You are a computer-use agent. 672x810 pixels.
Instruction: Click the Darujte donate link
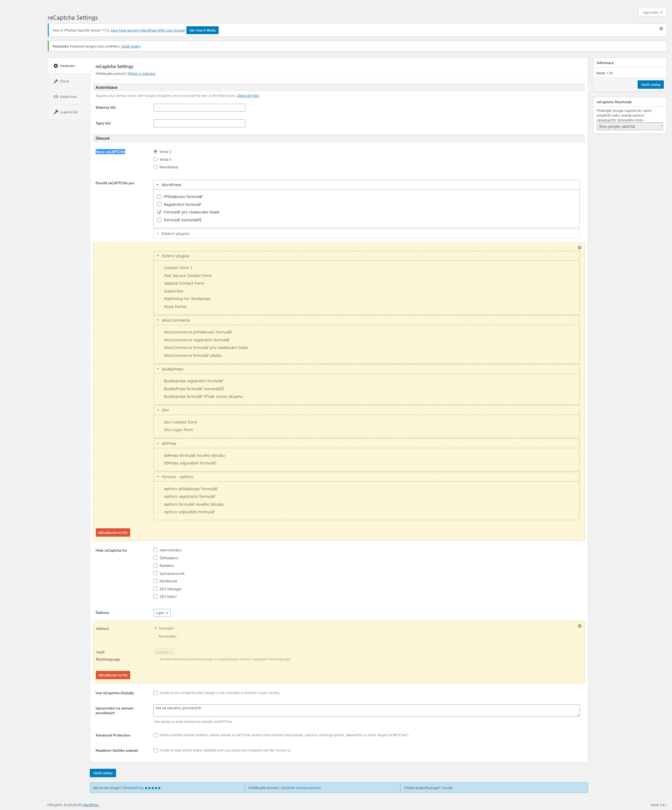(447, 788)
